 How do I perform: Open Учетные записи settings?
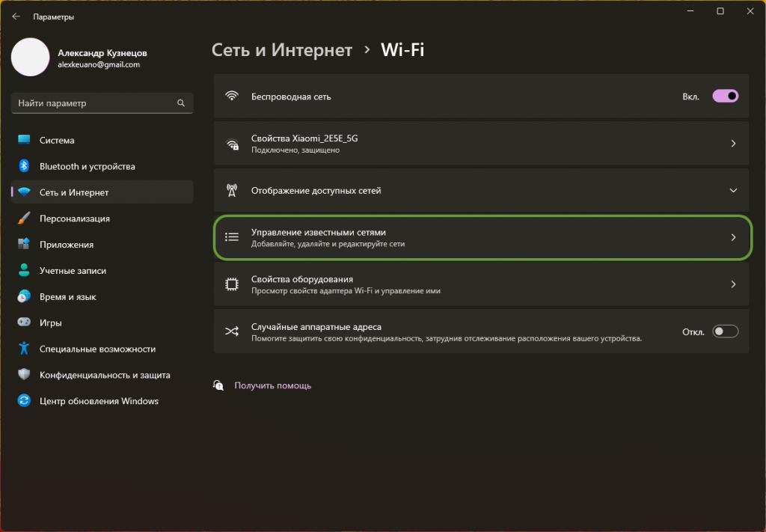tap(73, 271)
